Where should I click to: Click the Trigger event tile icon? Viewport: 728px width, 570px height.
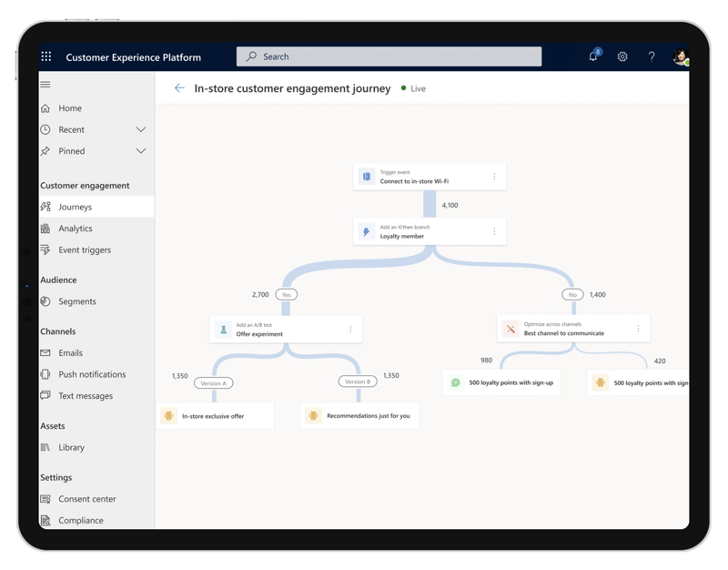point(367,177)
